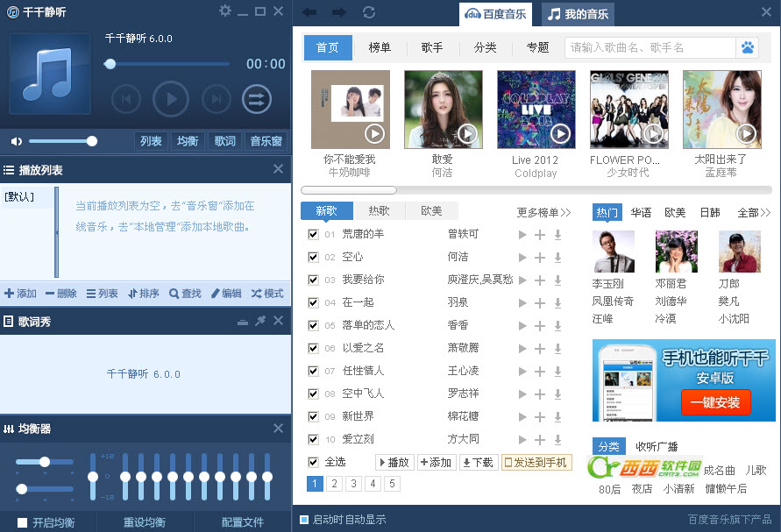This screenshot has height=532, width=781.
Task: Play the Live 2012 Coldplay album
Action: 560,133
